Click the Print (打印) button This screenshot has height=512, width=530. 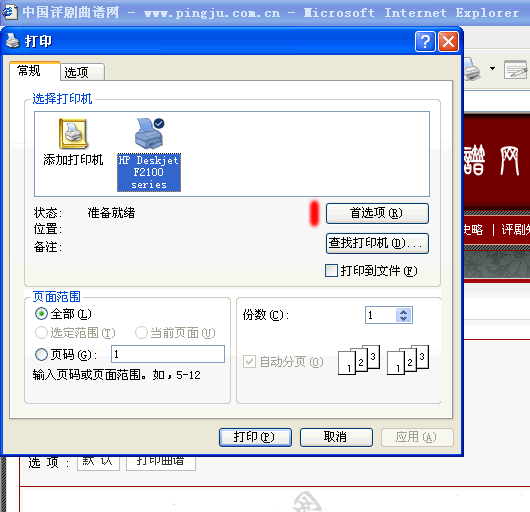[255, 437]
